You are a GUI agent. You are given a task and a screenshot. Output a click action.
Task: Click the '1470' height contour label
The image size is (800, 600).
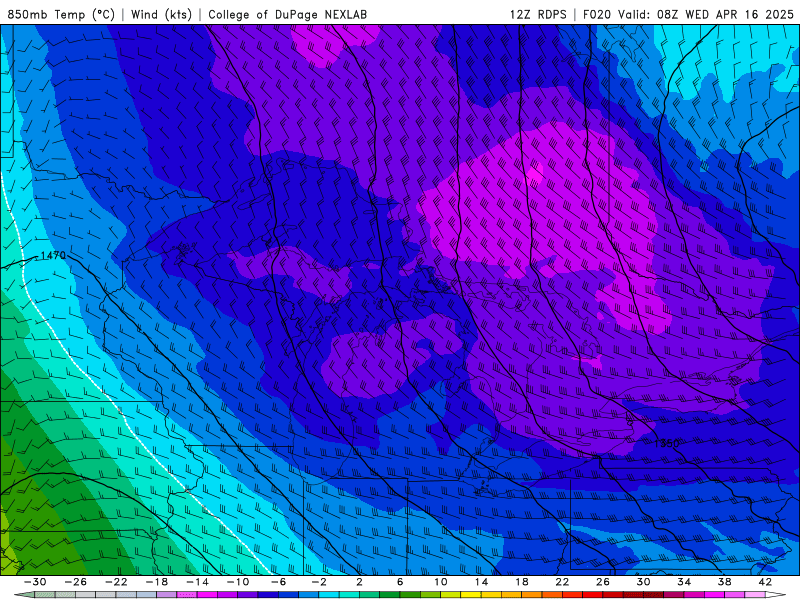53,255
